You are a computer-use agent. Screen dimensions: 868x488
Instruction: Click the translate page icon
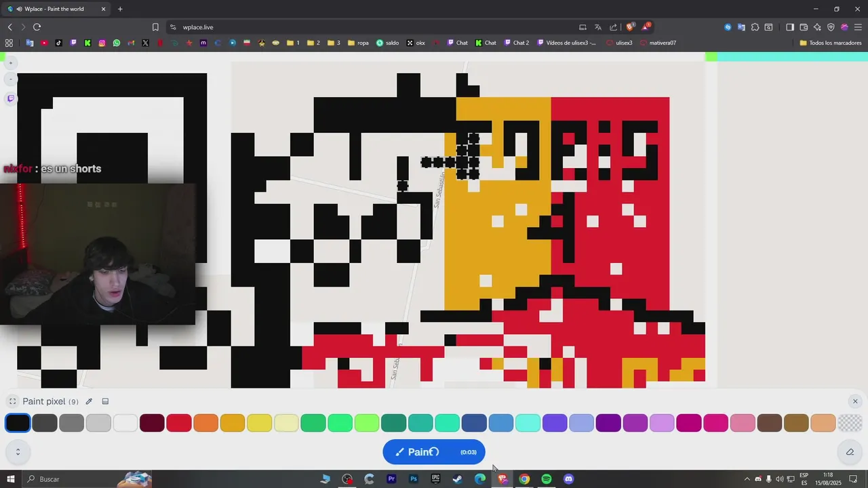[598, 27]
